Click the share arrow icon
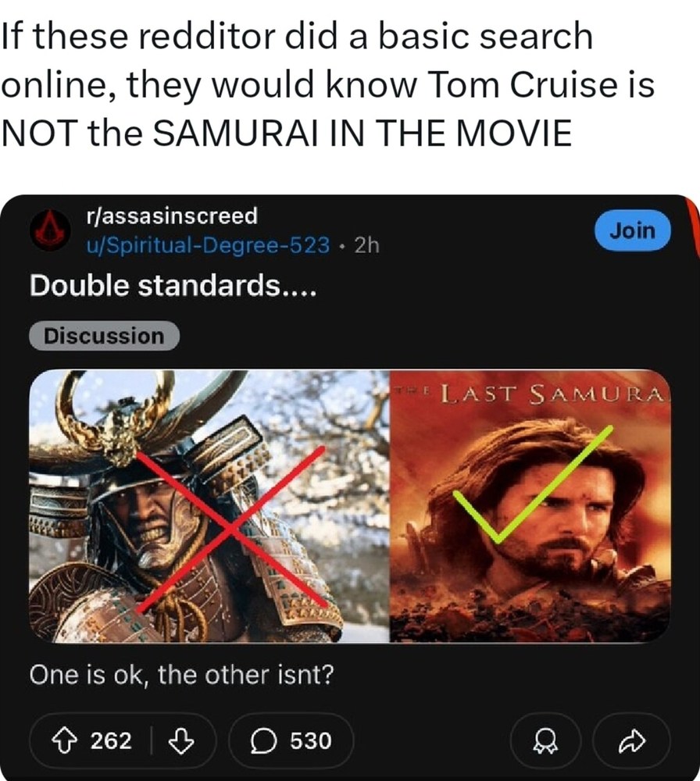The height and width of the screenshot is (781, 700). (632, 741)
